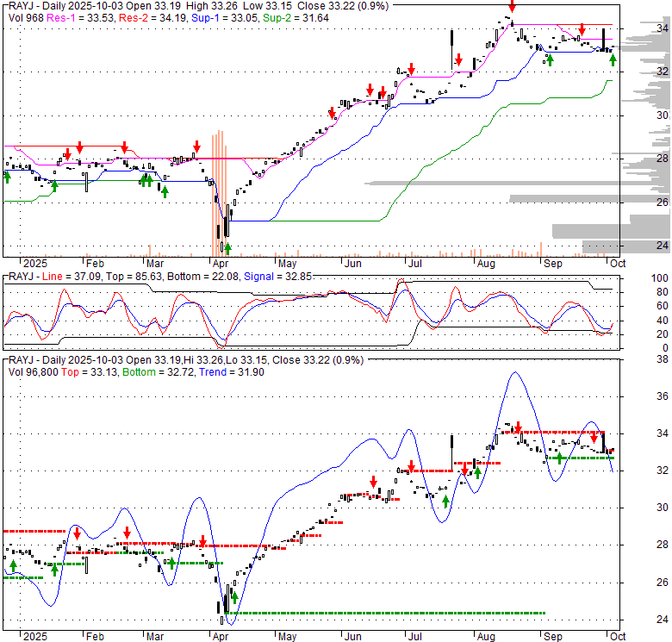This screenshot has width=672, height=642.
Task: Click the red down arrow above June in the bottom chart
Action: (373, 483)
